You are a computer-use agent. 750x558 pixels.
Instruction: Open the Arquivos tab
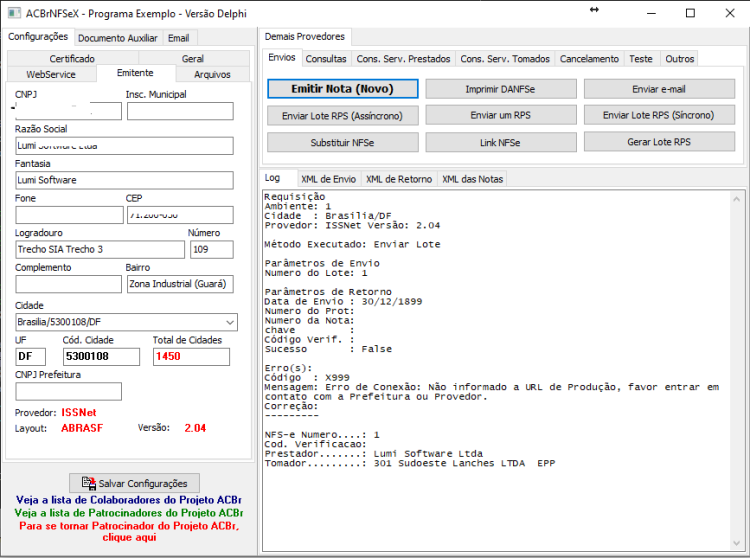click(x=212, y=74)
